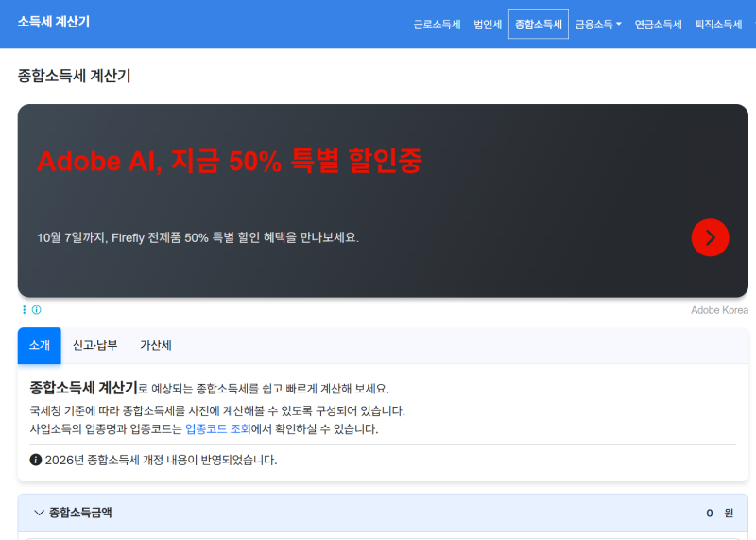756x540 pixels.
Task: Click the info icon beside 2026년 notice
Action: pos(35,460)
